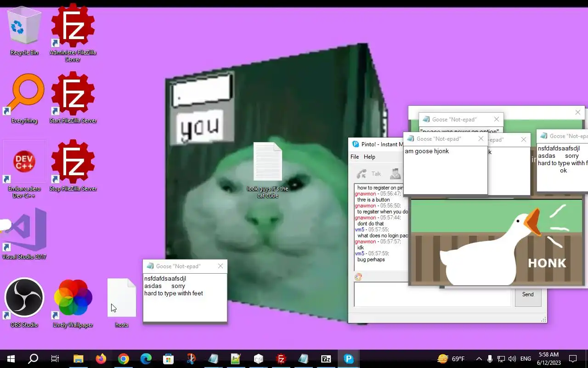Select the hosts file on desktop
The width and height of the screenshot is (588, 368).
click(x=122, y=303)
